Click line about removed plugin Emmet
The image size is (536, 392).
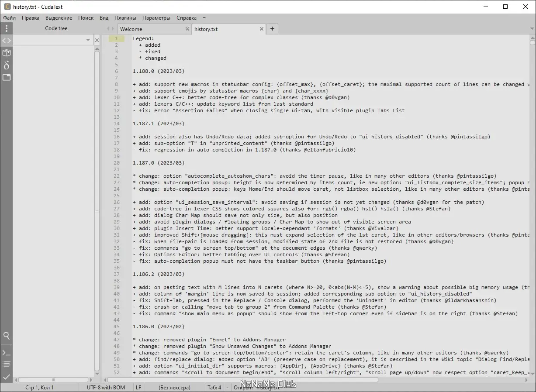(x=209, y=340)
